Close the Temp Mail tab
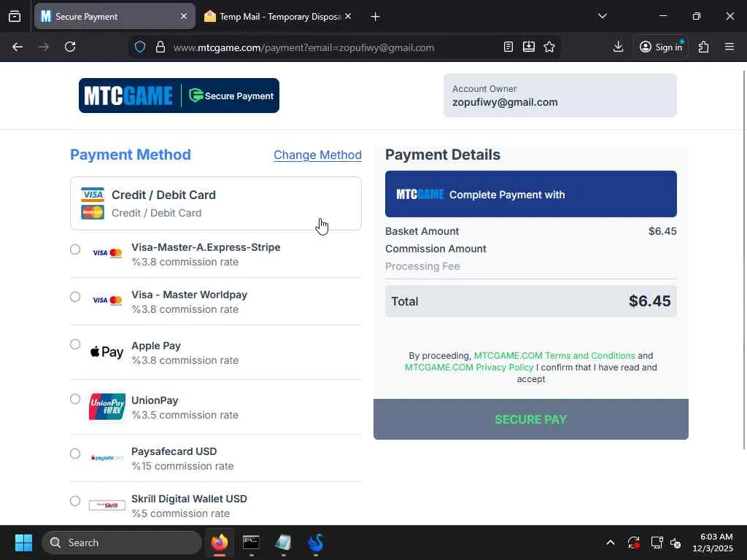The image size is (747, 560). [x=348, y=17]
